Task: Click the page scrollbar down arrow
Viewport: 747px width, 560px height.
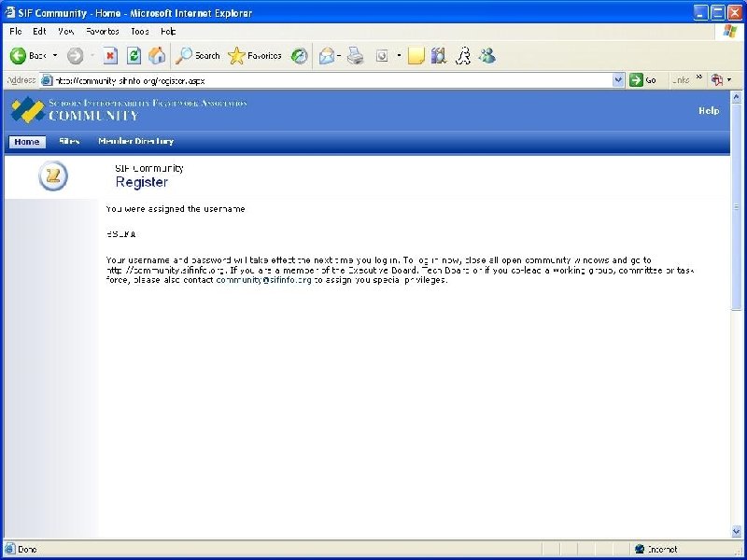Action: click(x=736, y=531)
